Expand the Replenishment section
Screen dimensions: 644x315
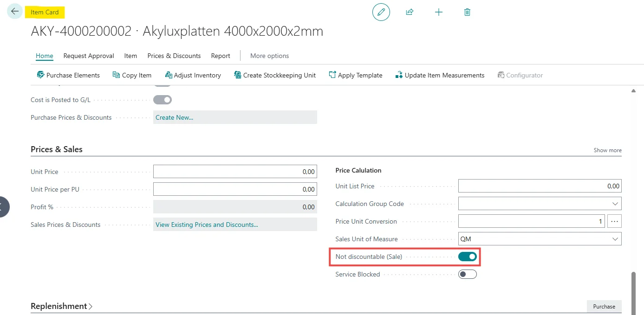(62, 306)
